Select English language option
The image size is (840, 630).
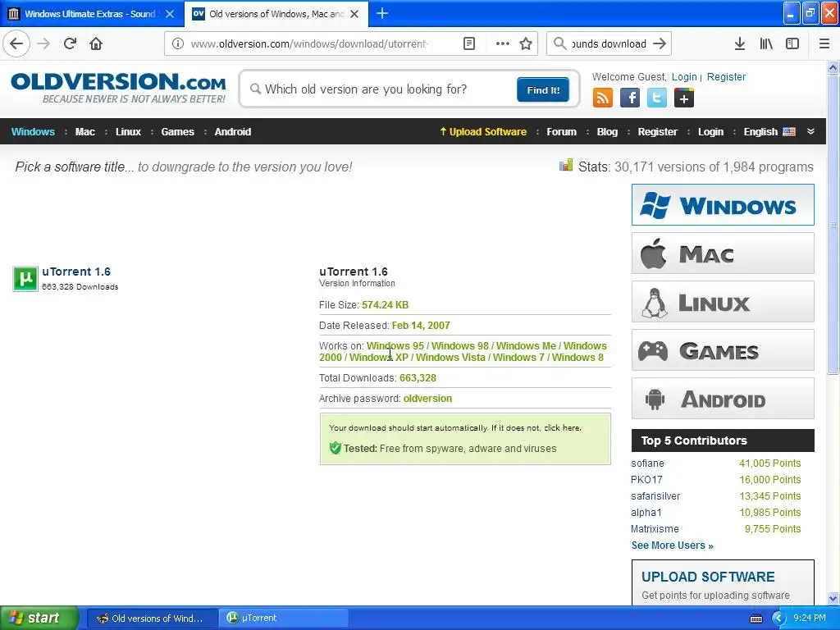click(769, 132)
